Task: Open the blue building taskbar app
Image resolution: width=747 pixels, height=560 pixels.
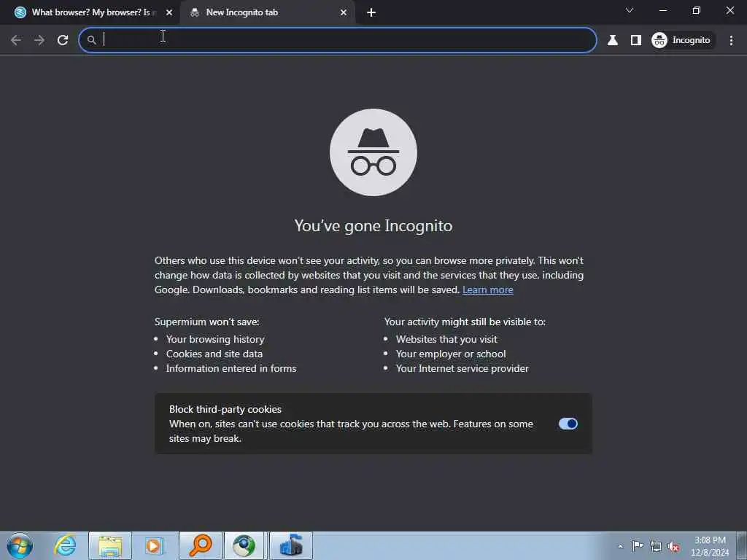Action: point(291,545)
